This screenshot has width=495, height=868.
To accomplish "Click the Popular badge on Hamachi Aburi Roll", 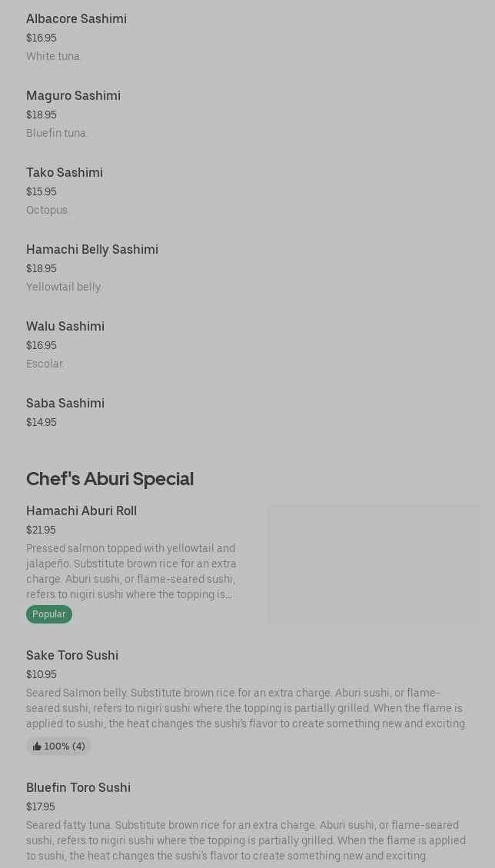I will pyautogui.click(x=49, y=614).
